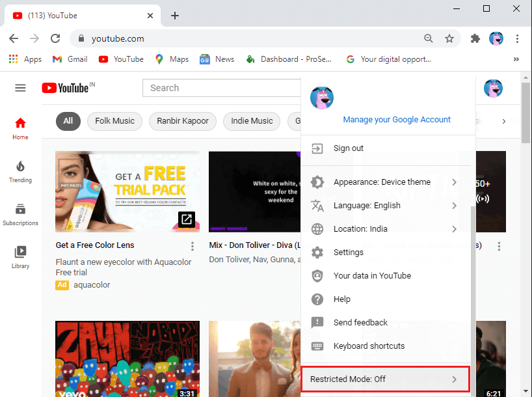This screenshot has width=532, height=397.
Task: Open the YouTube bookmark
Action: click(121, 59)
